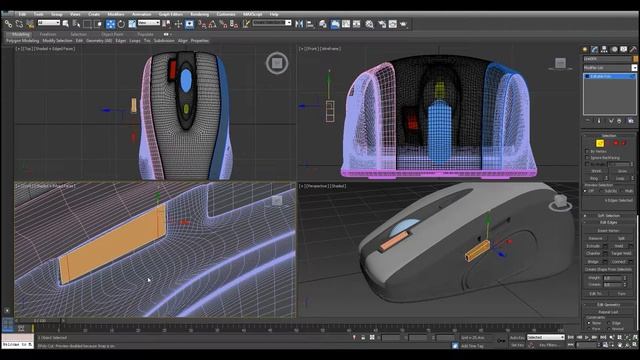Click the Mirror tool icon

click(299, 24)
